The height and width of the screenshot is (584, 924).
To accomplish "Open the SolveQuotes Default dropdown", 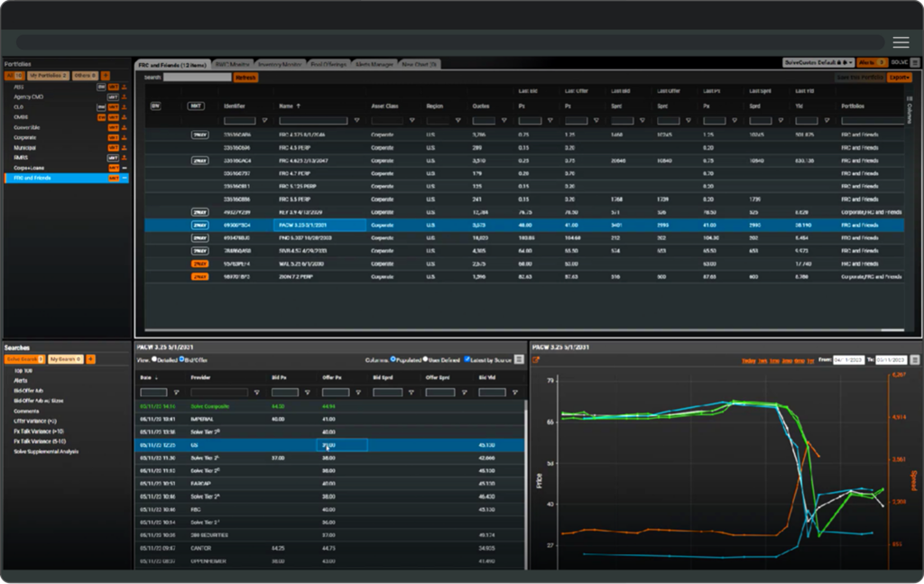I will pyautogui.click(x=818, y=63).
